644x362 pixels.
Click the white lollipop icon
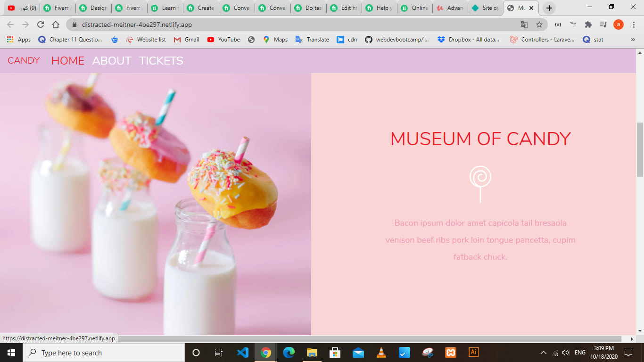coord(480,184)
